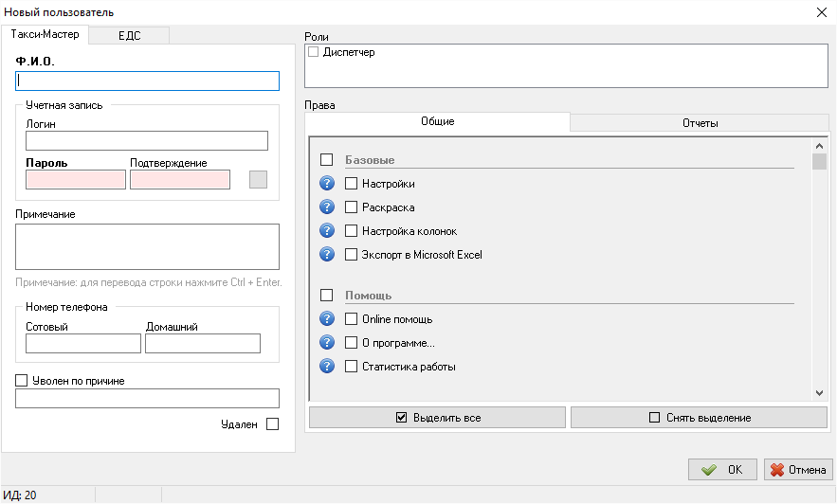
Task: Tick the Базовые group checkbox
Action: pyautogui.click(x=327, y=160)
